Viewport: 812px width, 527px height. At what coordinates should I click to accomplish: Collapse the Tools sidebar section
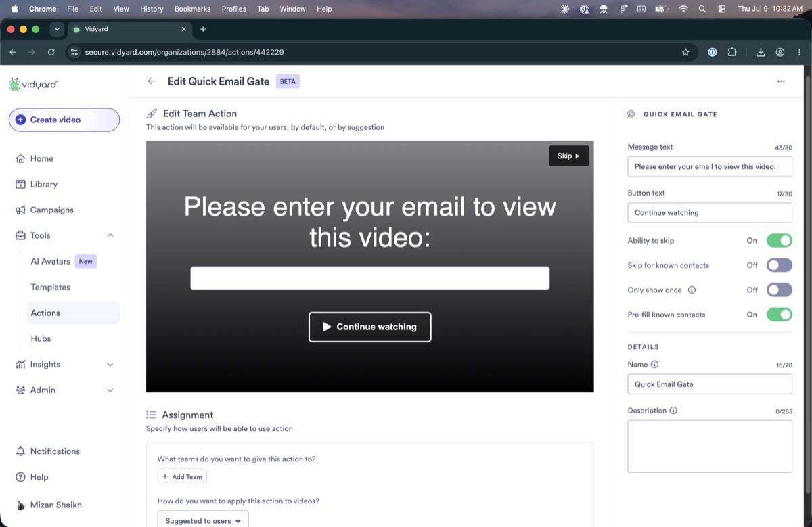point(110,235)
